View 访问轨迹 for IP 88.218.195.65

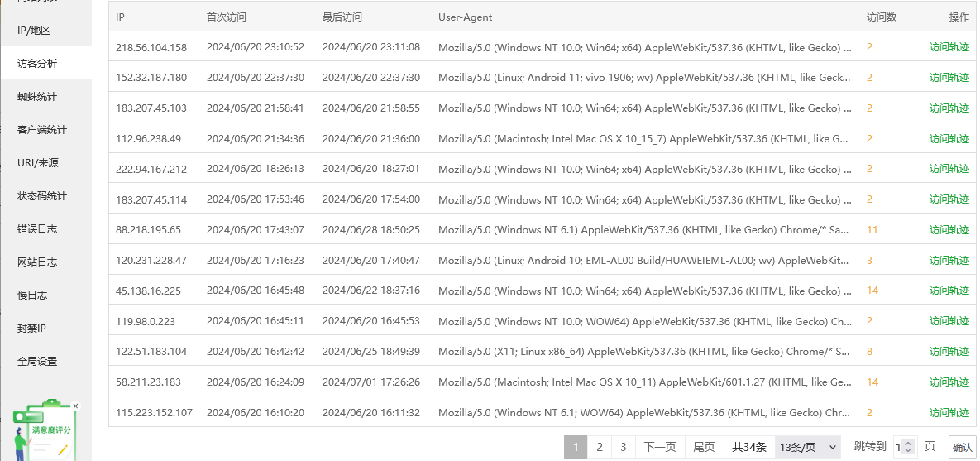949,229
